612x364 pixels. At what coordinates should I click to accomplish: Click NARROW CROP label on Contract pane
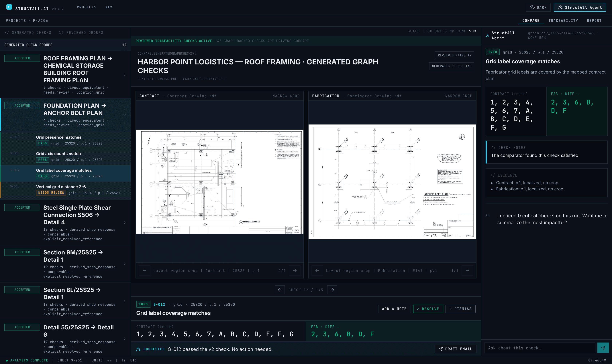click(x=286, y=96)
